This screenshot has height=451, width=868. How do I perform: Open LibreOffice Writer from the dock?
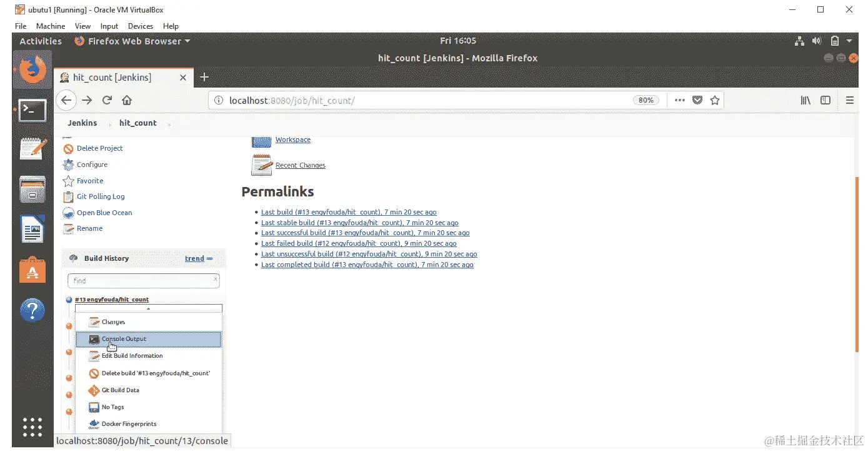32,229
